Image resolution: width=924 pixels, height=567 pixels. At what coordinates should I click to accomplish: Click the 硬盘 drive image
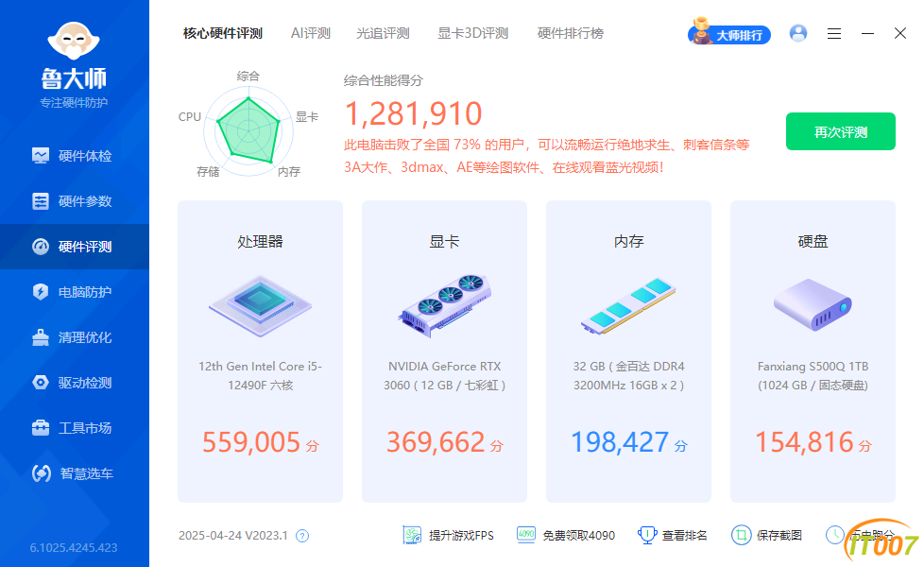[x=813, y=304]
